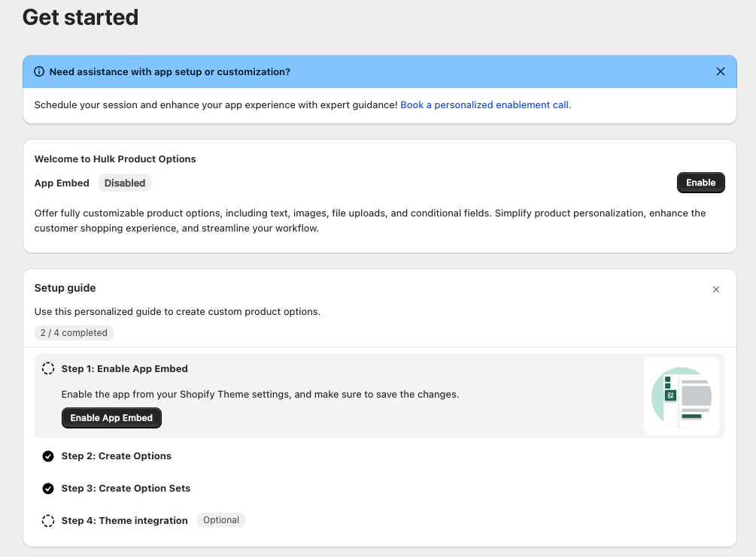Toggle the Step 3 completed checkmark icon
This screenshot has height=557, width=756.
[x=48, y=489]
